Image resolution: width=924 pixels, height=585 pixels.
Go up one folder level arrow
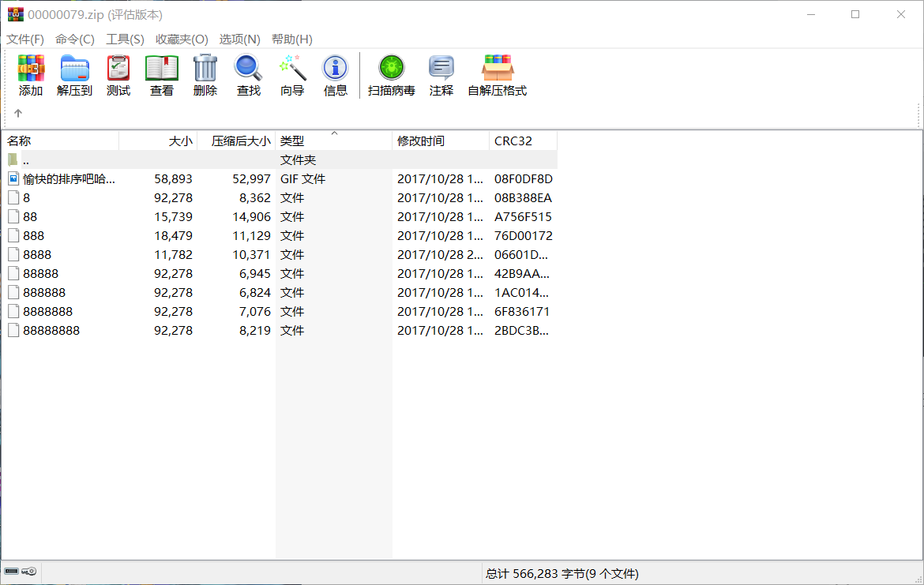coord(18,113)
